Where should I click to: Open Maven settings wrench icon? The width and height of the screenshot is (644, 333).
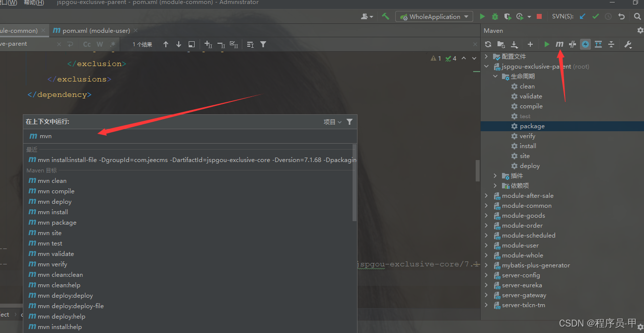[x=628, y=44]
